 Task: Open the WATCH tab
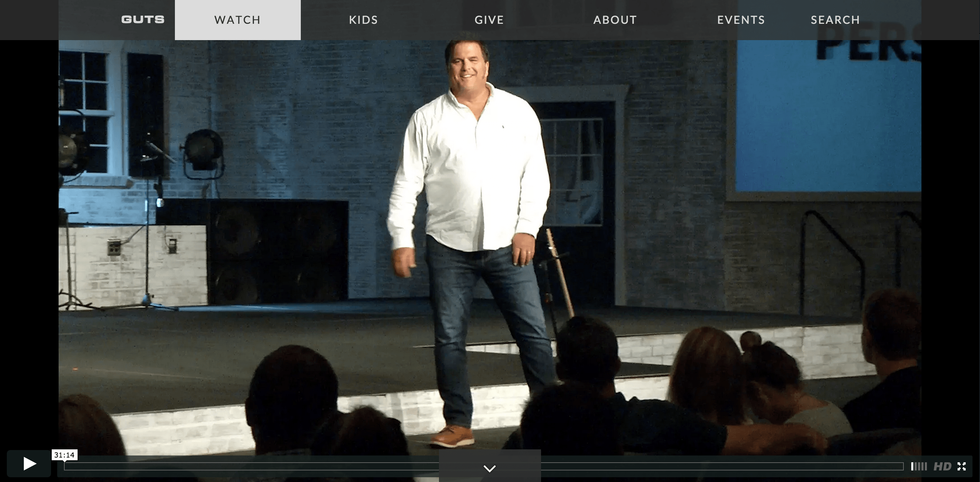pyautogui.click(x=238, y=20)
